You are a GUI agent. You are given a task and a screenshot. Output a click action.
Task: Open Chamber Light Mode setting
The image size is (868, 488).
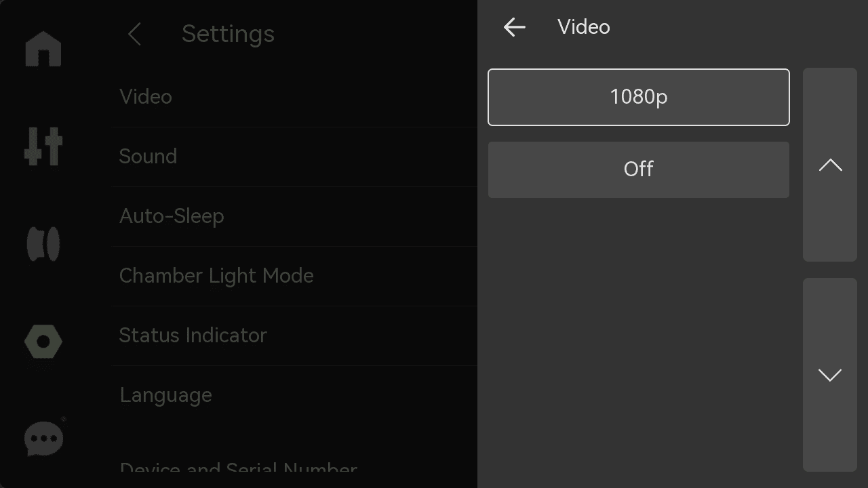point(295,276)
